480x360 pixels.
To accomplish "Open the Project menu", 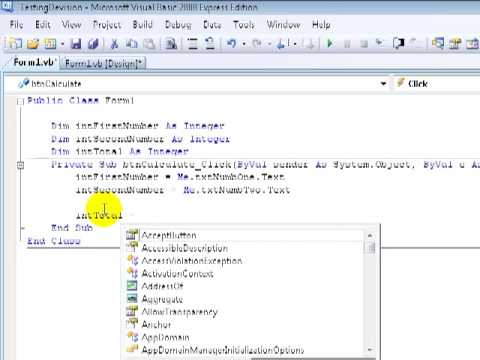I will point(107,25).
